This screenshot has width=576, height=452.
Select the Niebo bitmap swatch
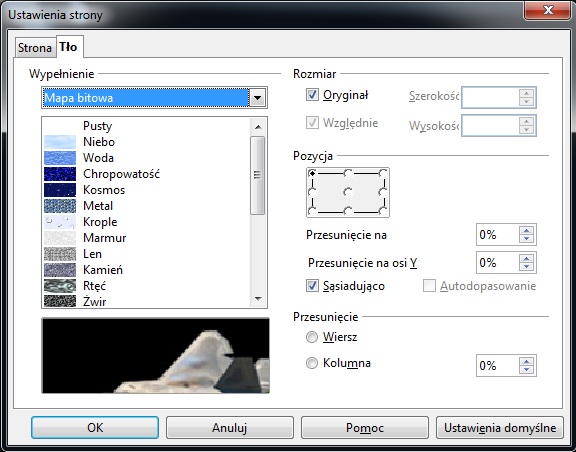(146, 142)
